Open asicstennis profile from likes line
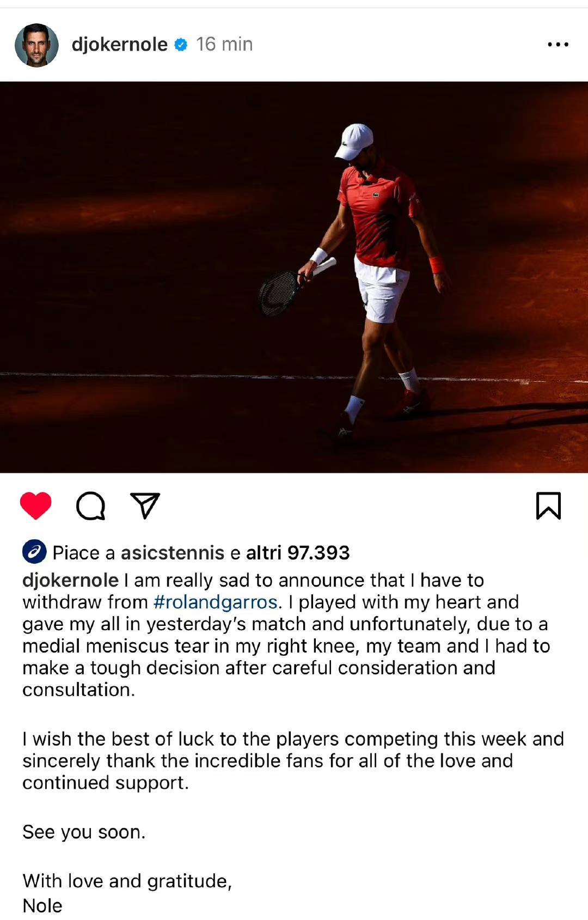Image resolution: width=588 pixels, height=920 pixels. pos(173,553)
